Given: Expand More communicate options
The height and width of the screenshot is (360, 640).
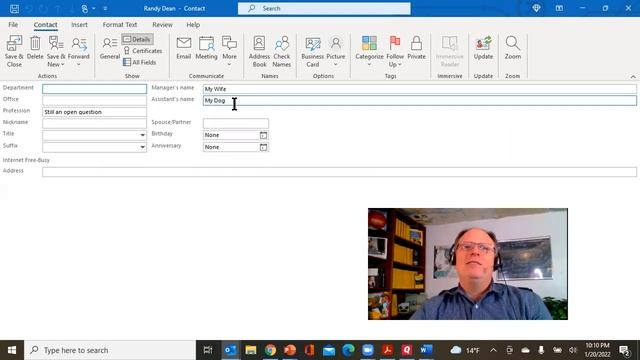Looking at the screenshot, I should coord(229,51).
